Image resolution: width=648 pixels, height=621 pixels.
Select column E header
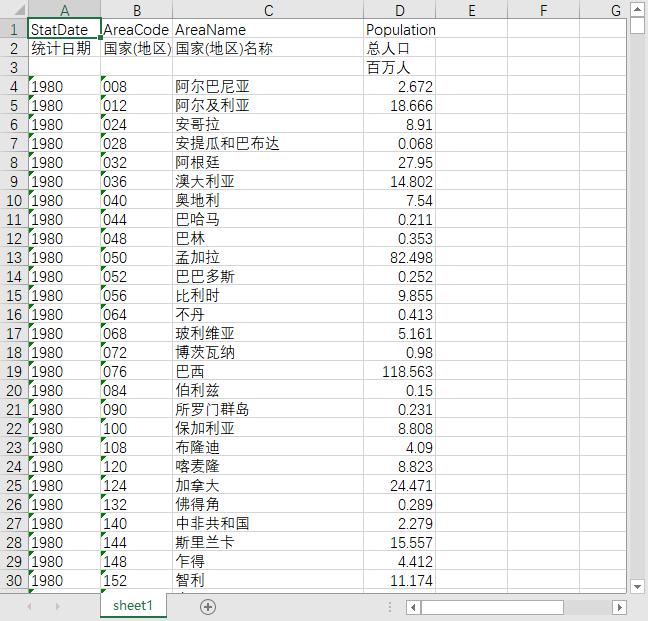click(472, 10)
